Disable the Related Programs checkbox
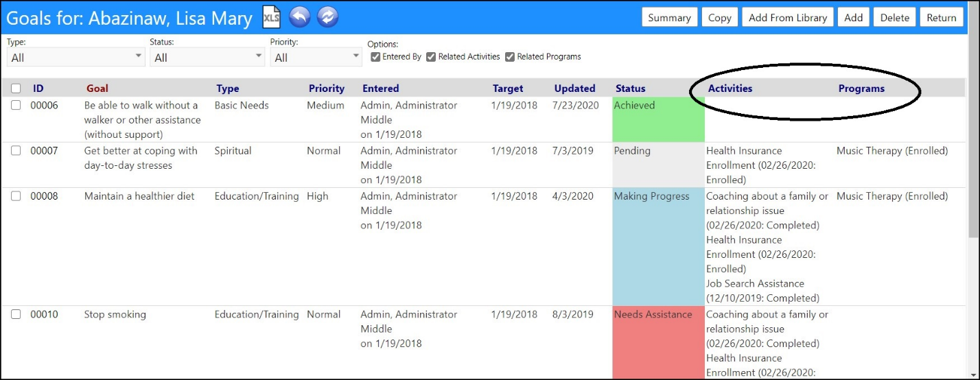Image resolution: width=980 pixels, height=380 pixels. (x=510, y=57)
